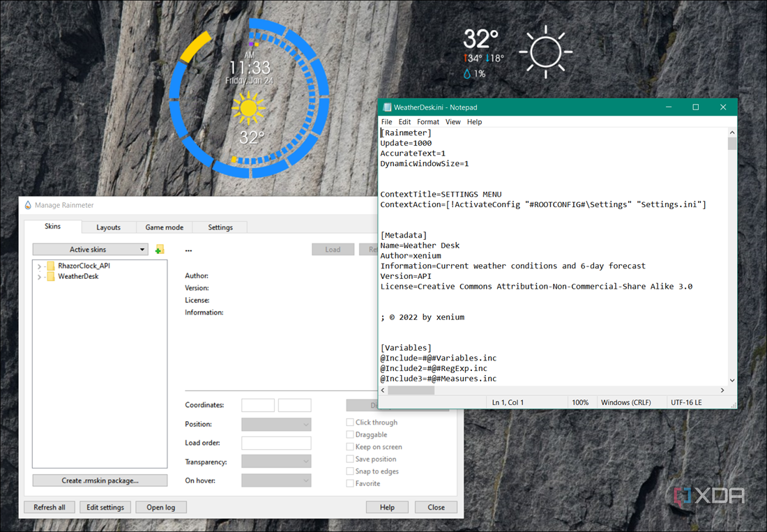This screenshot has width=767, height=532.
Task: Open the Format menu in Notepad
Action: point(427,121)
